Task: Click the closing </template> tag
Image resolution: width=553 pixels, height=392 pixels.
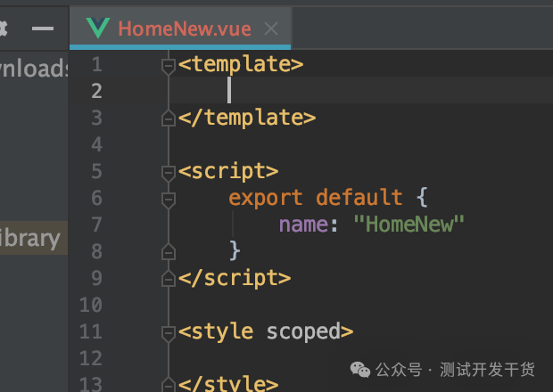Action: pyautogui.click(x=247, y=118)
